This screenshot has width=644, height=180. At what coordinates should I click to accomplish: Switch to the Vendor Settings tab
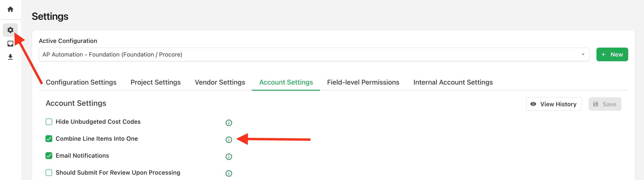220,82
